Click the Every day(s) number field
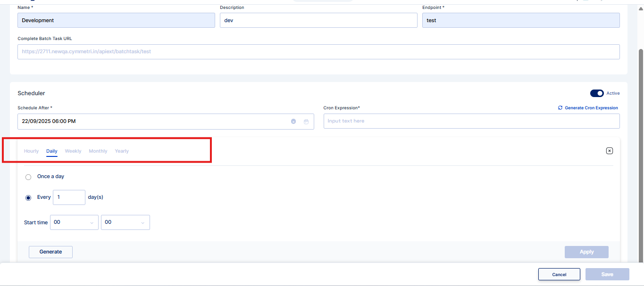 point(69,197)
